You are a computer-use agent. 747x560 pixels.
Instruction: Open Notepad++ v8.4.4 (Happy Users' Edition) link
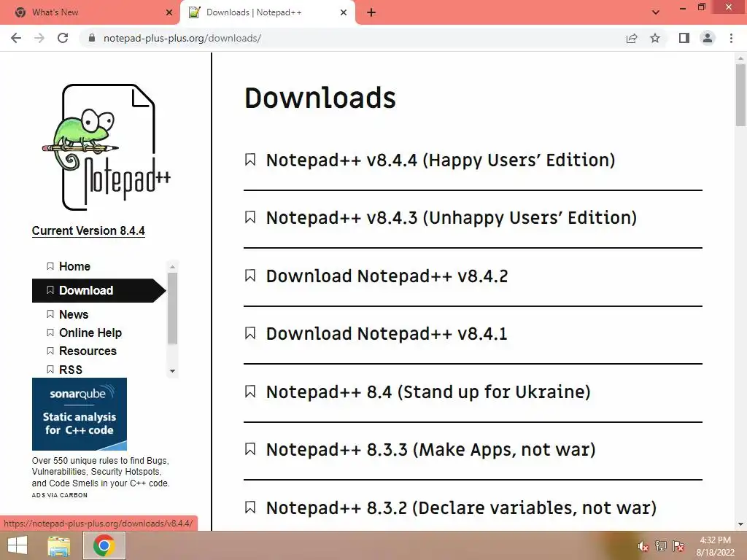(441, 160)
